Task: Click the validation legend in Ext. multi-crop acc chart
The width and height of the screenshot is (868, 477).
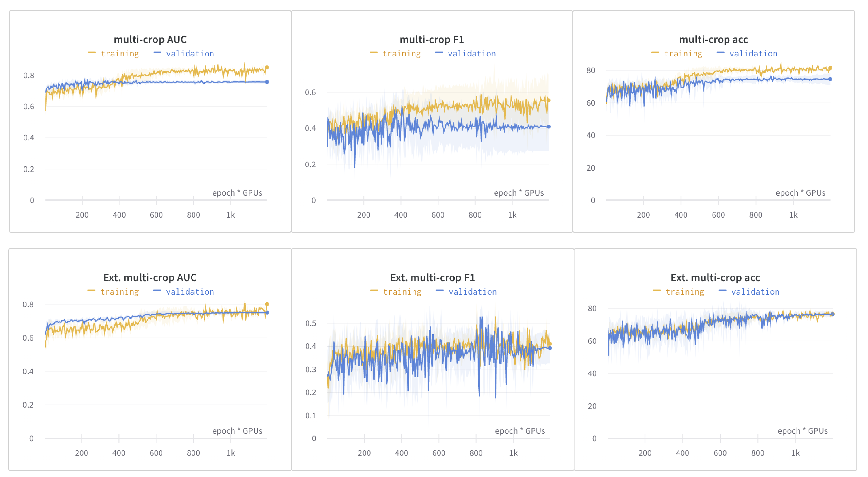Action: 749,292
